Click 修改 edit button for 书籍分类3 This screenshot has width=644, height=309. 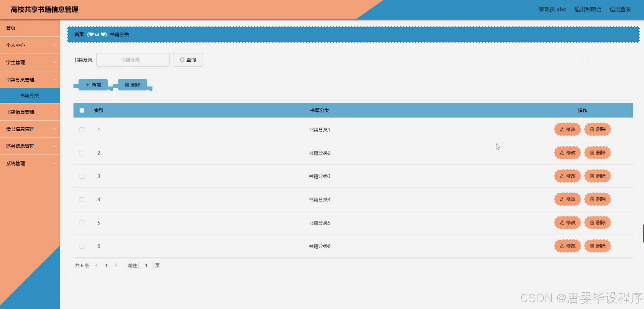click(568, 176)
